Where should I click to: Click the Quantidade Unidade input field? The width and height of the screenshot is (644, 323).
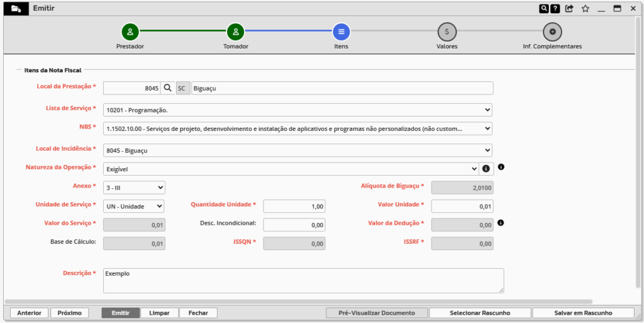[294, 207]
